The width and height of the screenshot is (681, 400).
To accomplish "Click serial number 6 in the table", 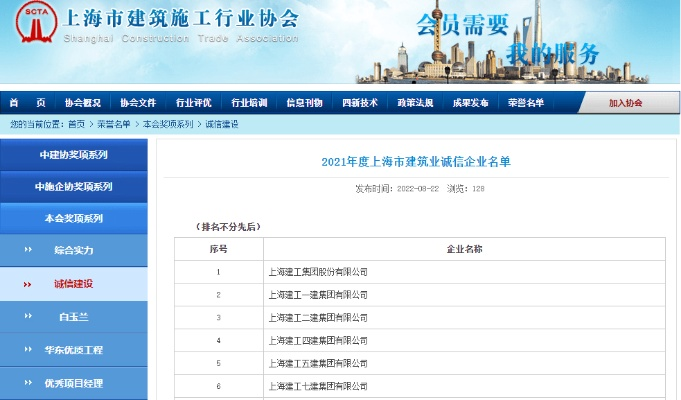I will [218, 386].
